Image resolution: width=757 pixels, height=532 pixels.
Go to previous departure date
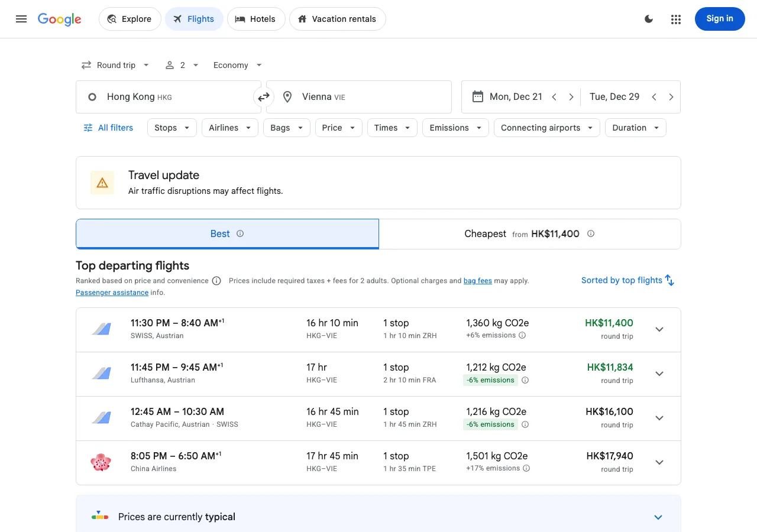click(554, 97)
